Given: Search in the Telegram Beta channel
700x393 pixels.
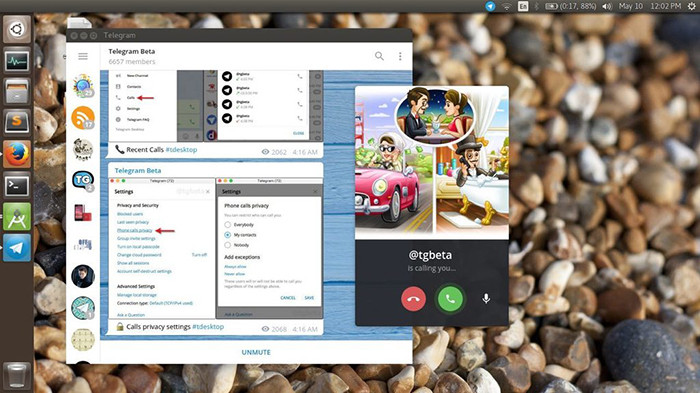Looking at the screenshot, I should tap(379, 56).
